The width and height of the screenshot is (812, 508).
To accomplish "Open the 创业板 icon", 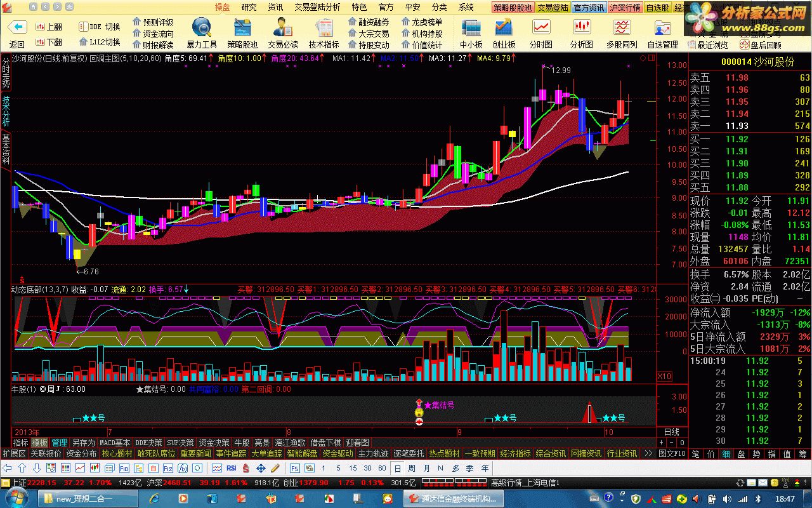I will click(504, 27).
